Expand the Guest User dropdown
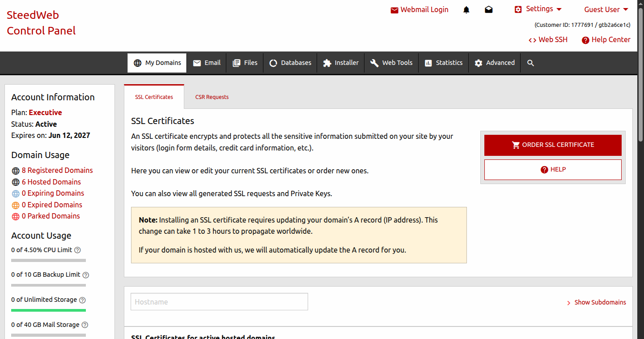The width and height of the screenshot is (644, 339). 606,9
